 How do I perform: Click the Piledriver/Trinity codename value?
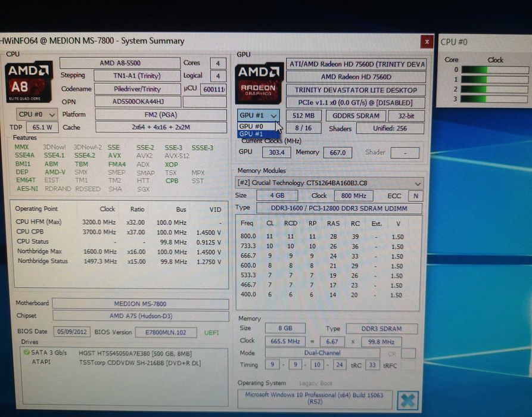[x=137, y=89]
